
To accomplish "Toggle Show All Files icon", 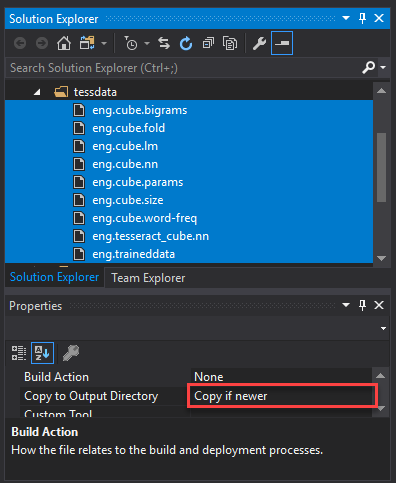I will point(230,43).
